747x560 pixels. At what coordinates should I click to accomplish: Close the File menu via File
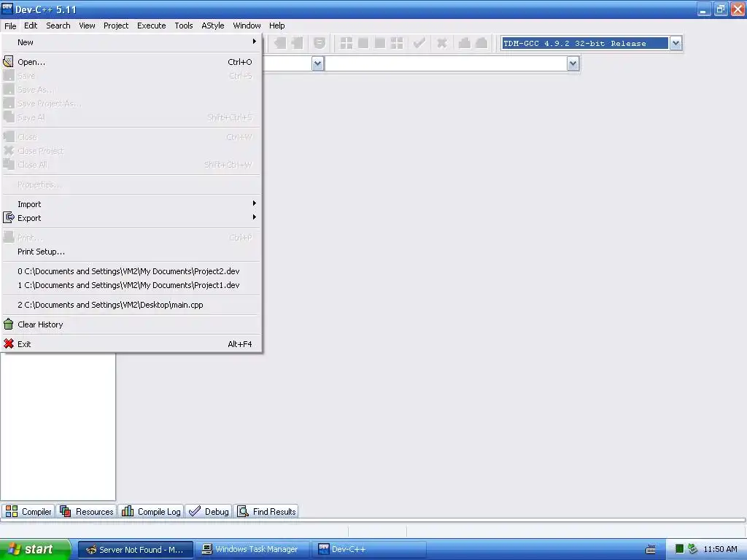[10, 26]
